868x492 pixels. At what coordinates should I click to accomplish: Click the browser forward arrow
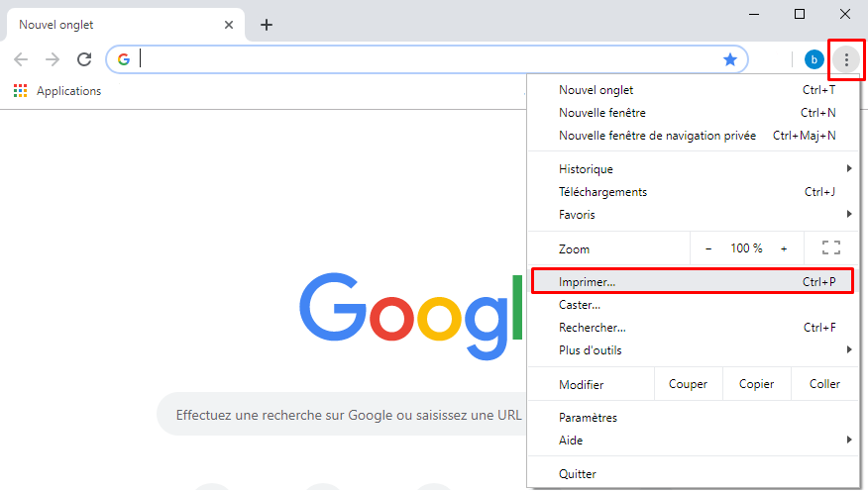pyautogui.click(x=53, y=59)
